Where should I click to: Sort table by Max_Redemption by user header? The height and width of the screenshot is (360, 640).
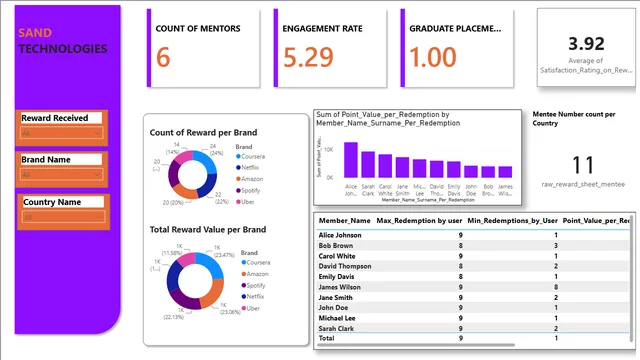tap(419, 221)
